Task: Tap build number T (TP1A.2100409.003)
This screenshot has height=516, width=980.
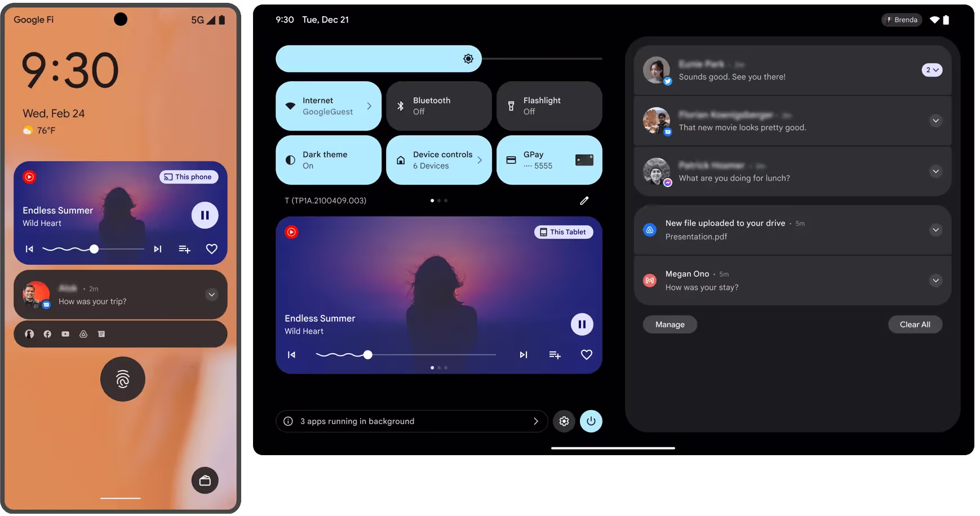Action: click(x=325, y=201)
